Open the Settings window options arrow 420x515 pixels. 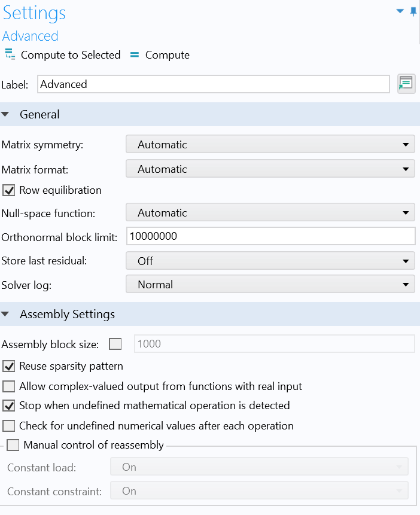tap(400, 11)
